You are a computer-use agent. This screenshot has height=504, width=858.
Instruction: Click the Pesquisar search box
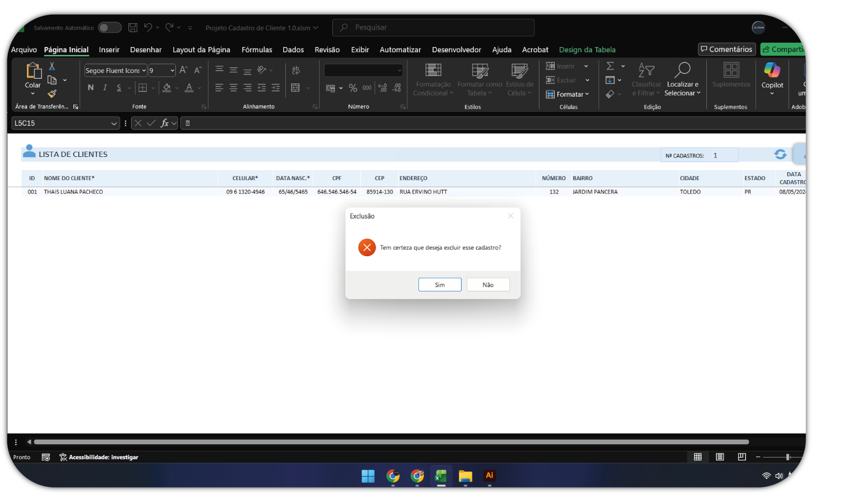coord(433,27)
